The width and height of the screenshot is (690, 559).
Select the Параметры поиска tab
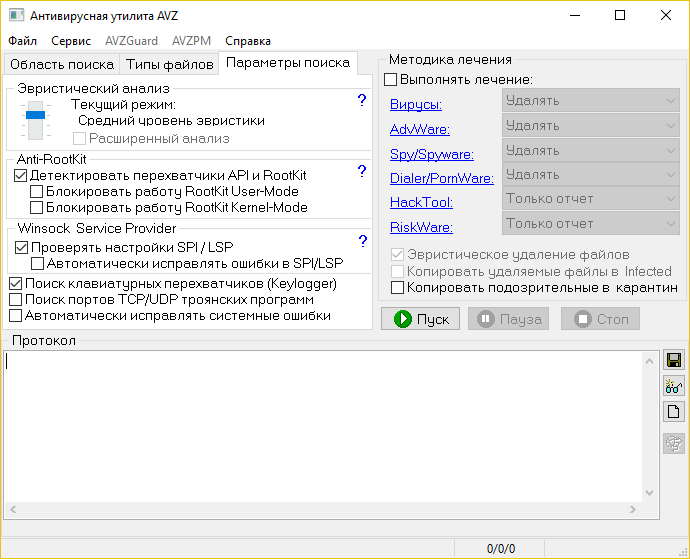tap(288, 63)
